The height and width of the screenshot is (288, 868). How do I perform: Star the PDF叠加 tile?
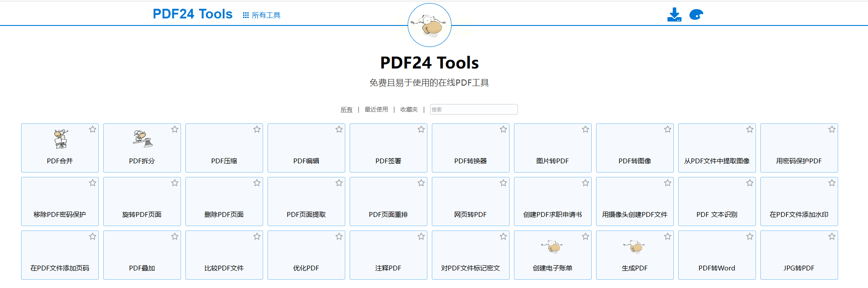click(175, 237)
